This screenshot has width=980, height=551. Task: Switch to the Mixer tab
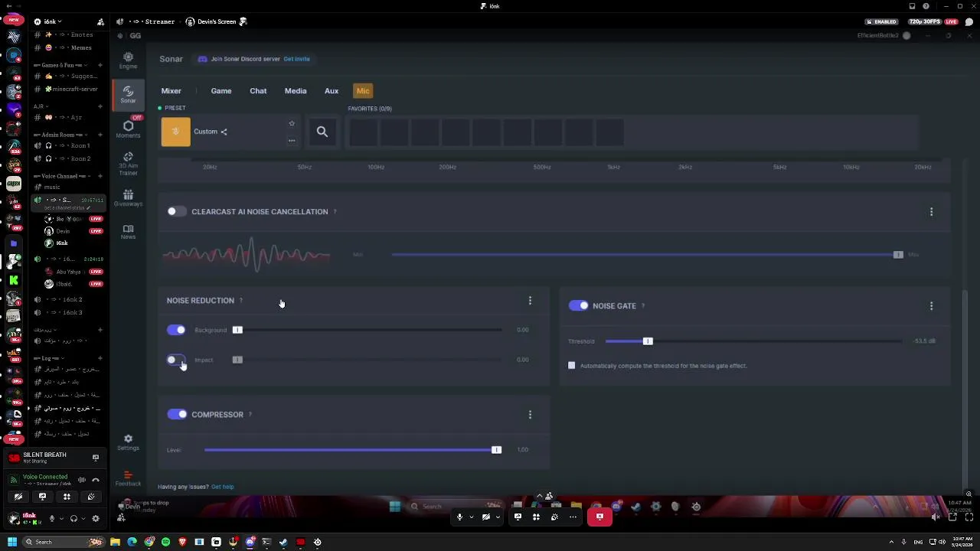tap(171, 91)
